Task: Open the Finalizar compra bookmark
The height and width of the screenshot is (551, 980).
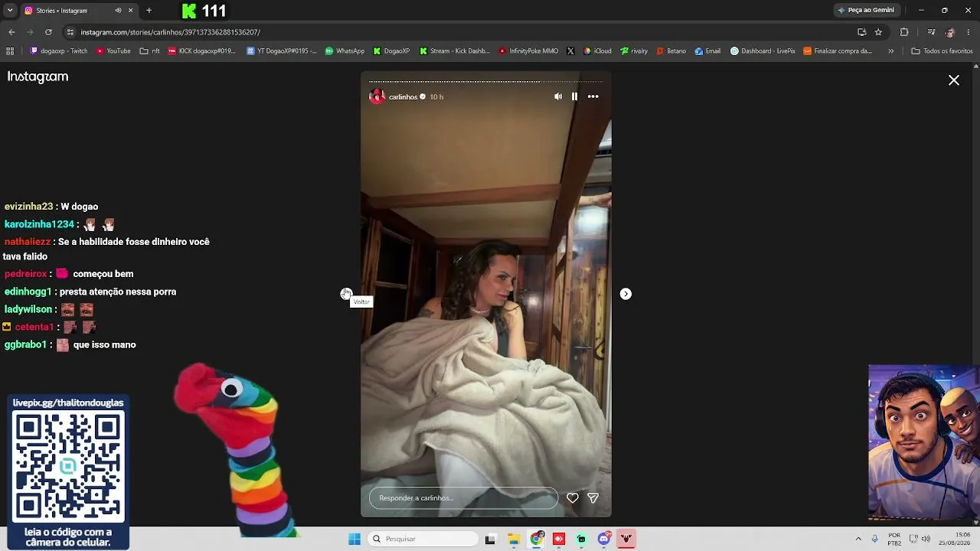Action: [x=838, y=51]
